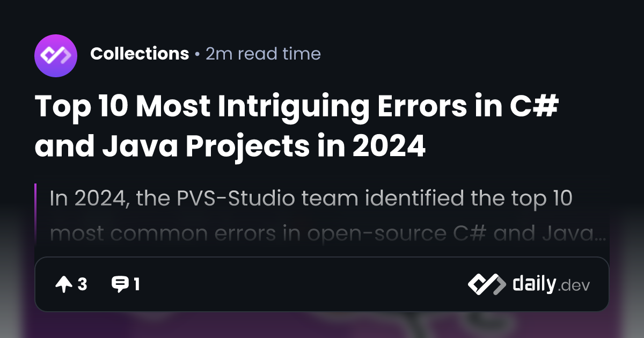The image size is (644, 338).
Task: Click the 2m read time label
Action: click(x=263, y=54)
